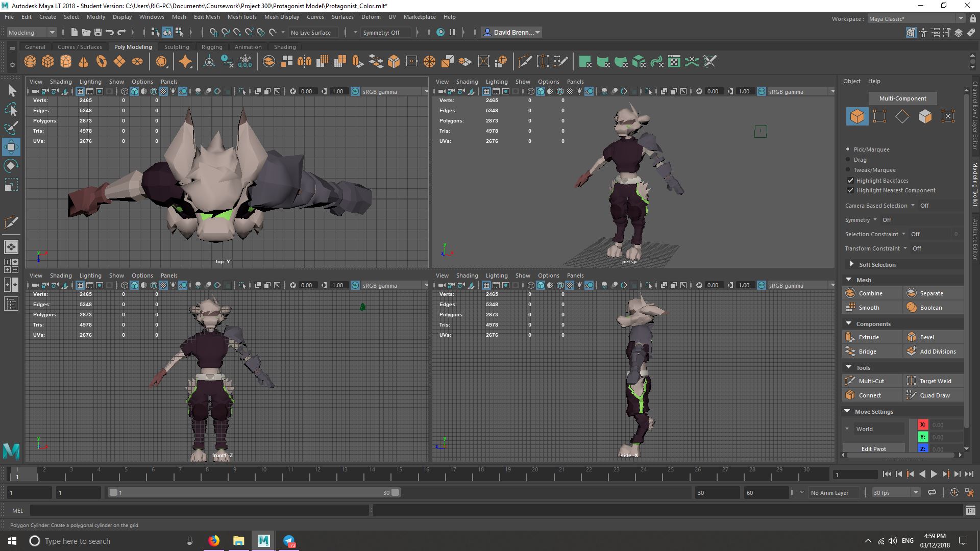Choose the Select tool arrow in toolbox
Image resolution: width=980 pixels, height=551 pixels.
11,91
